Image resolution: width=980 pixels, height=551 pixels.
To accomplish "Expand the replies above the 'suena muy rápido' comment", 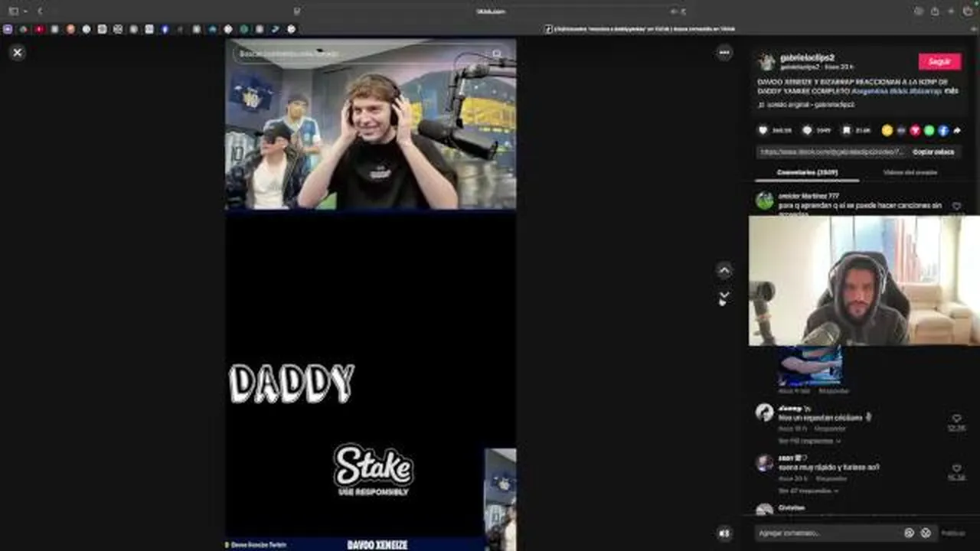I will tap(809, 442).
